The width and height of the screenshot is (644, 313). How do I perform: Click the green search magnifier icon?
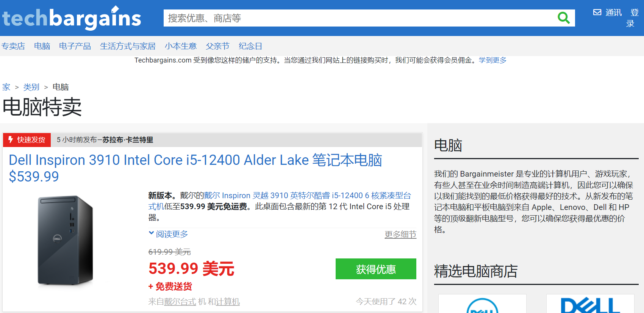[564, 18]
